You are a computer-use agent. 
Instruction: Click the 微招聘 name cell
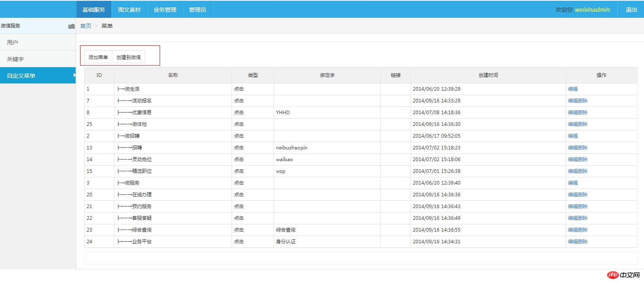point(173,136)
